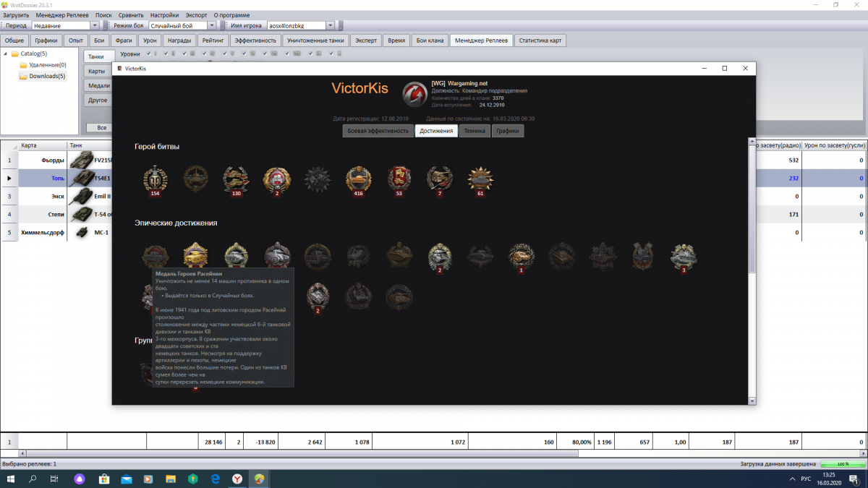This screenshot has height=488, width=868.
Task: Switch to the Эффективность tab
Action: pos(255,40)
